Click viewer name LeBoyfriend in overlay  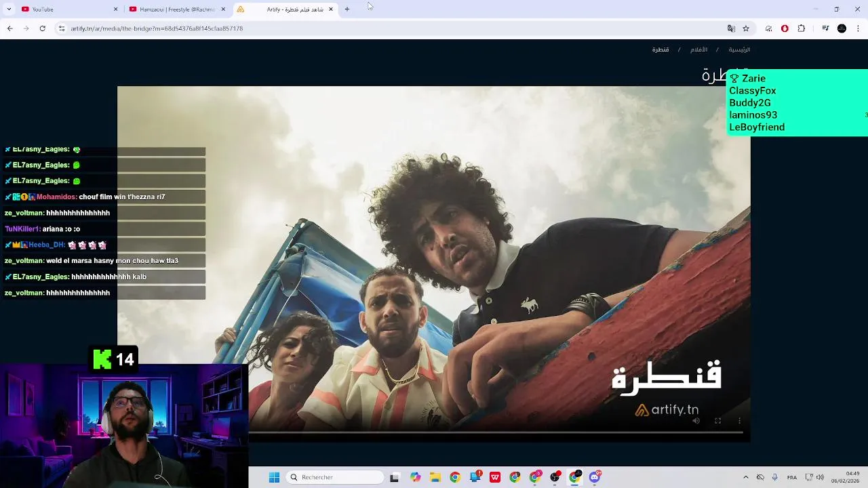pos(757,127)
